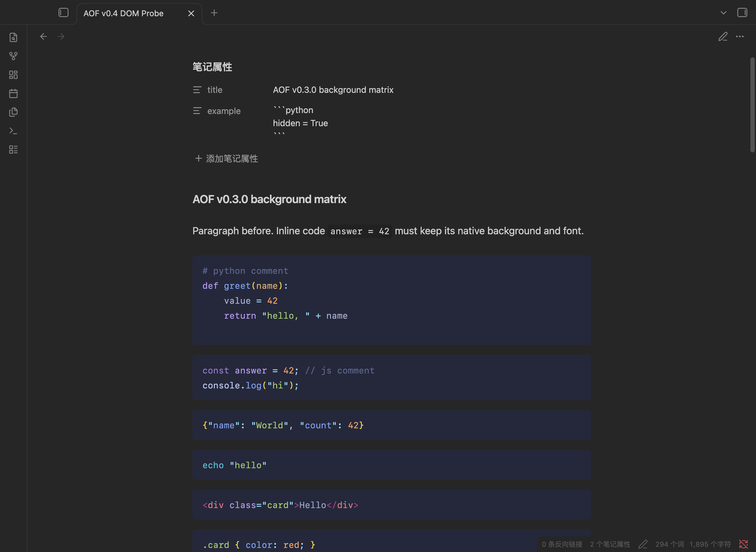Toggle the left sidebar panel
The image size is (756, 552).
pyautogui.click(x=64, y=13)
